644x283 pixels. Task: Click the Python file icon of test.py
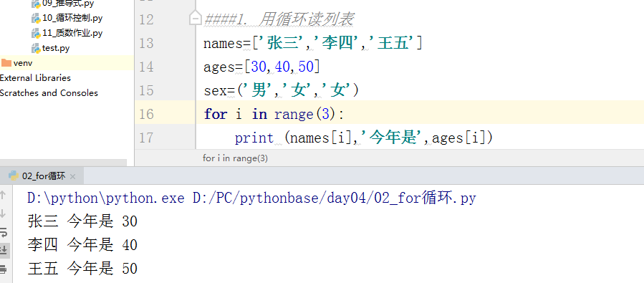tap(36, 49)
